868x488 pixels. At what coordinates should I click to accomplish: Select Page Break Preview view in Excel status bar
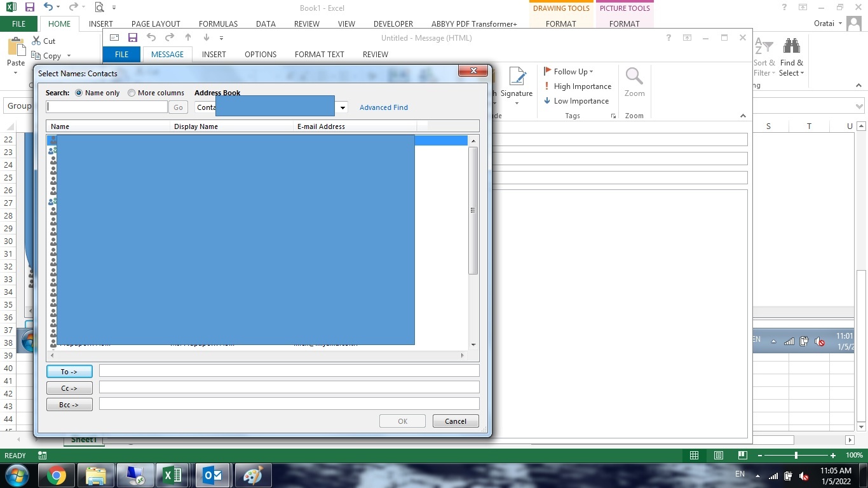pyautogui.click(x=743, y=455)
